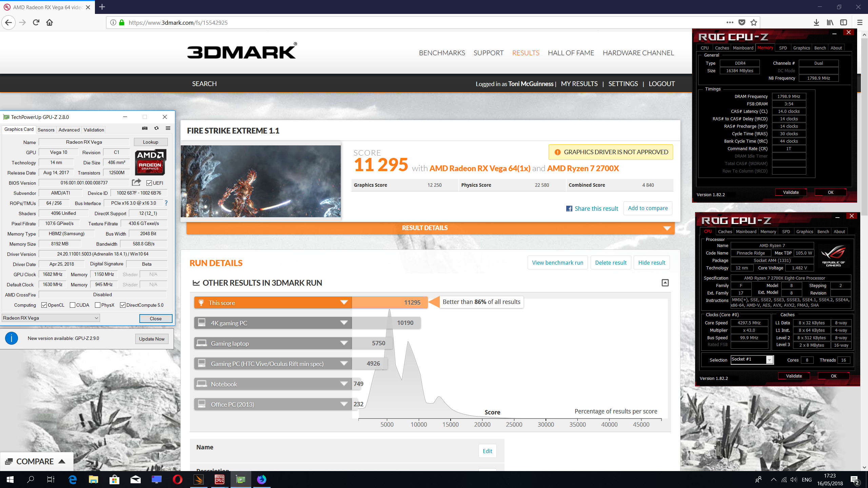Expand the Office PC (2013) row

point(273,404)
